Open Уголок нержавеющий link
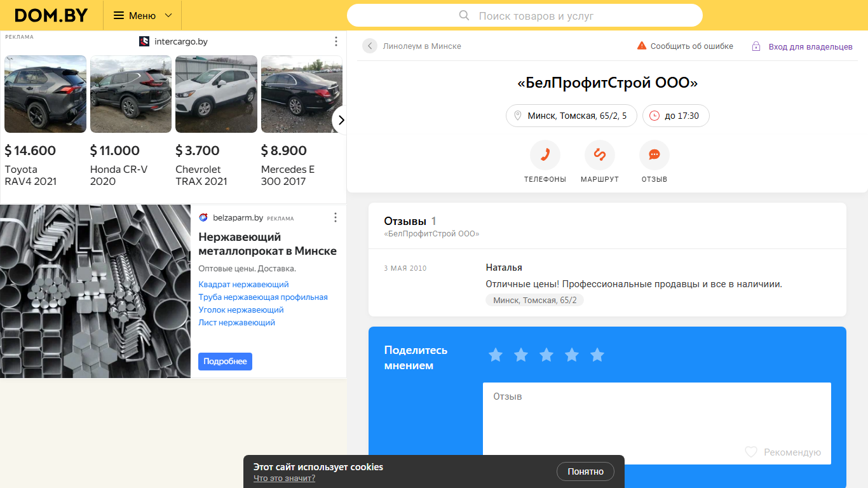This screenshot has width=868, height=488. click(x=241, y=310)
